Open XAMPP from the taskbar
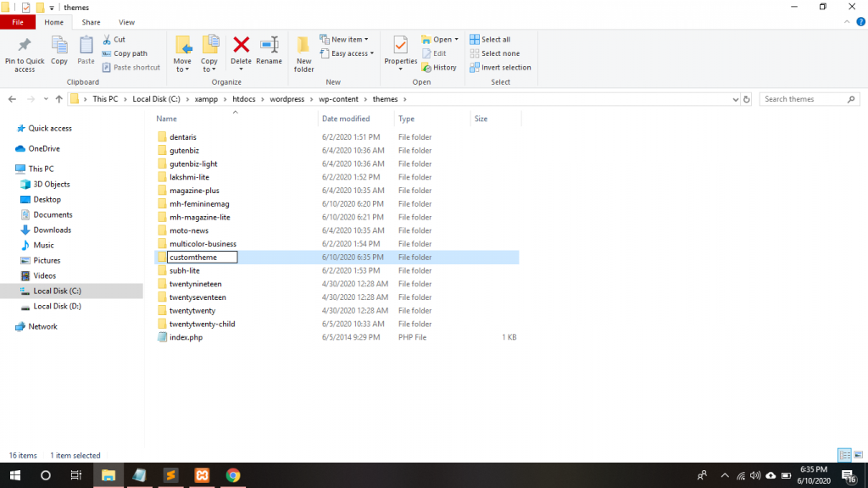Image resolution: width=868 pixels, height=488 pixels. pos(202,475)
